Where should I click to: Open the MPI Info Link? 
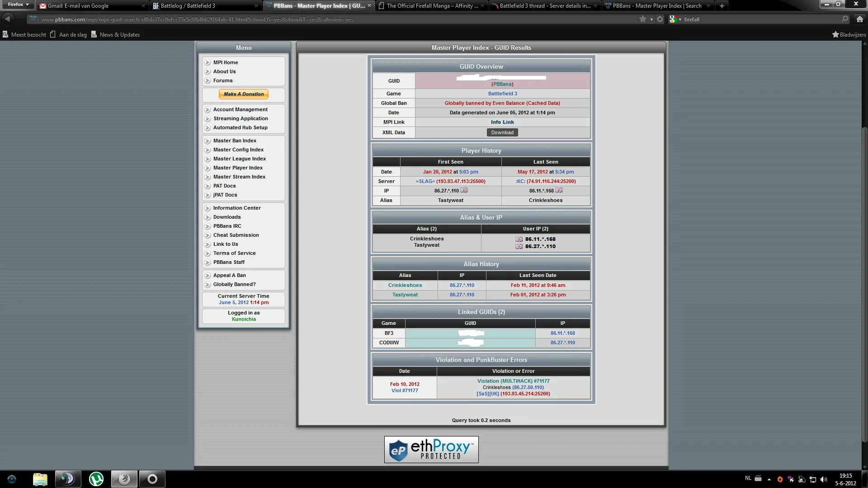pyautogui.click(x=502, y=122)
